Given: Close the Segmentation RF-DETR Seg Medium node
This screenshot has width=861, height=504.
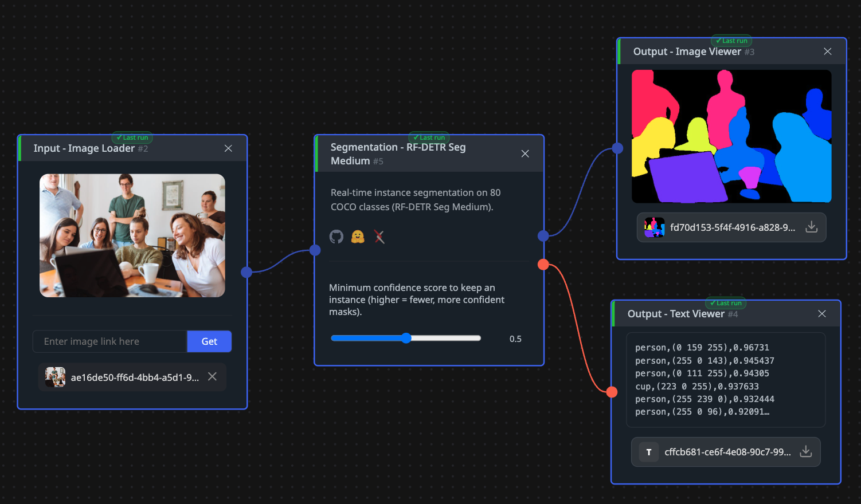Looking at the screenshot, I should 525,153.
